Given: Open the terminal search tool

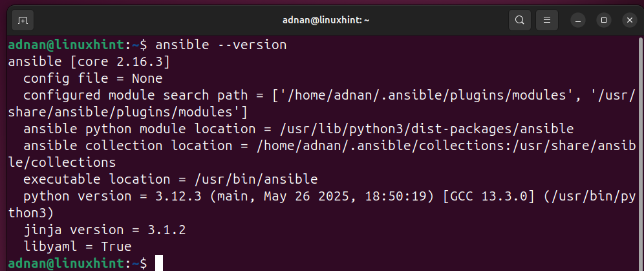Looking at the screenshot, I should pyautogui.click(x=520, y=20).
